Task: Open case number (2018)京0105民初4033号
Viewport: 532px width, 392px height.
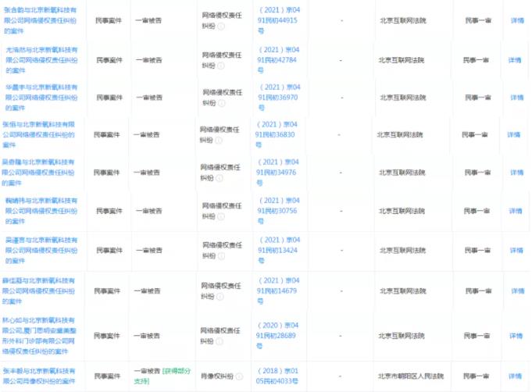Action: [277, 376]
